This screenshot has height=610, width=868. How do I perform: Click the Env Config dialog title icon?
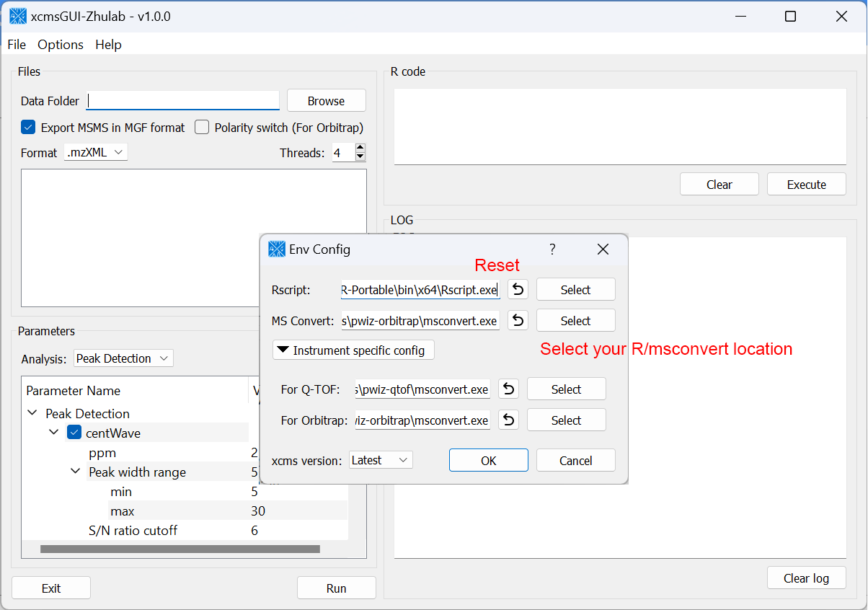pos(277,249)
